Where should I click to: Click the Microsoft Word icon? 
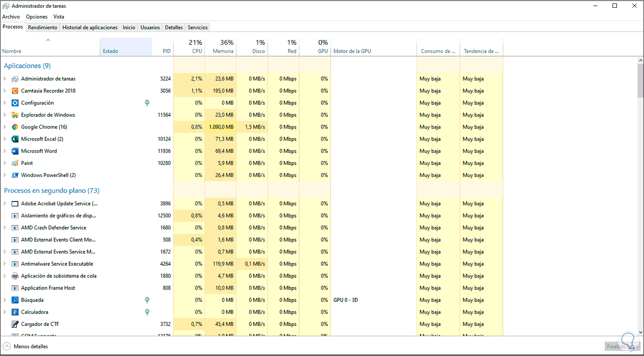pos(15,151)
